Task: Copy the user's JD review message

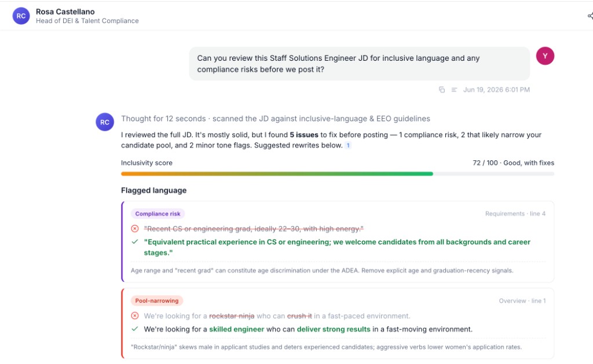Action: pyautogui.click(x=441, y=90)
